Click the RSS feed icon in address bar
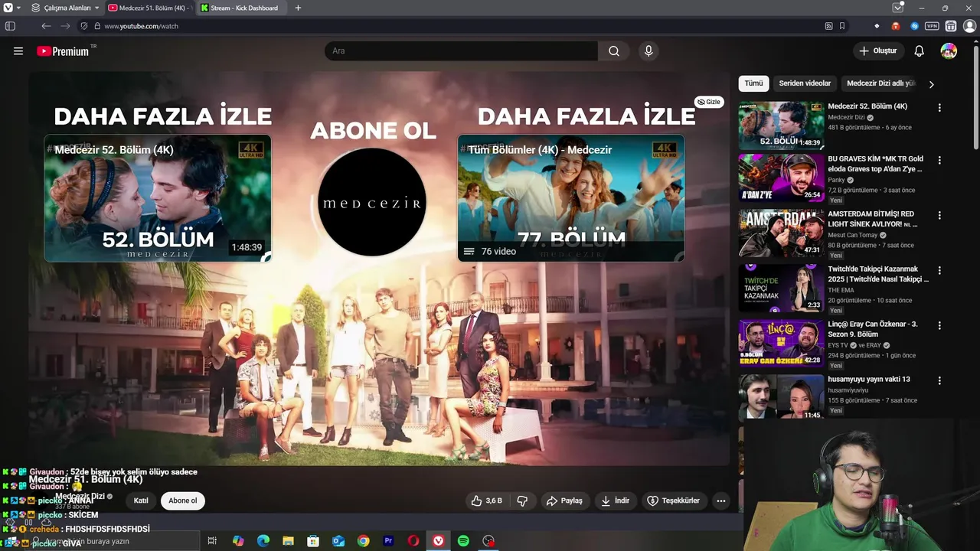980x551 pixels. [828, 26]
